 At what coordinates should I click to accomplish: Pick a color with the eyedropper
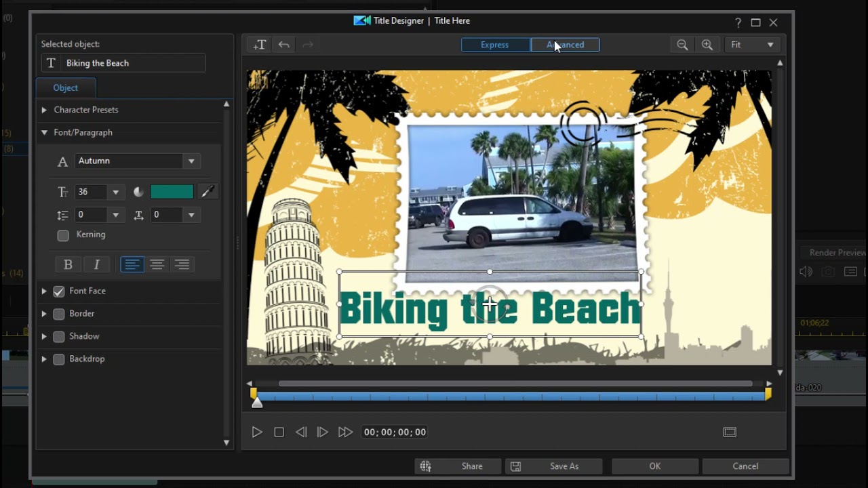(x=208, y=192)
